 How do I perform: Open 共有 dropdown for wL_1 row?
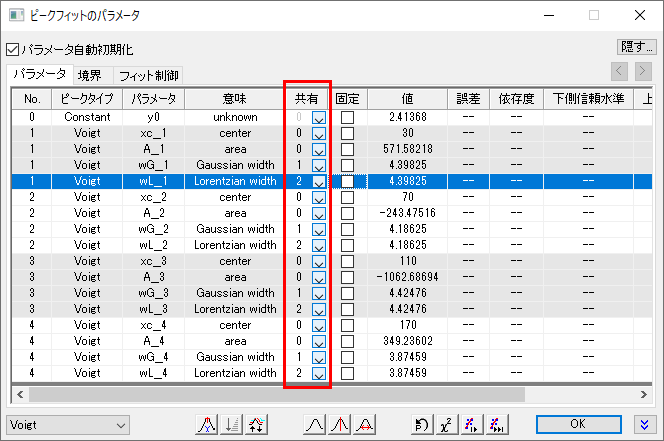319,181
